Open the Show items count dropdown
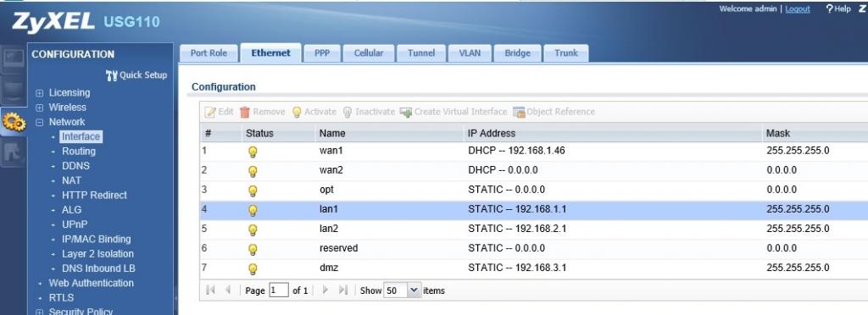Image resolution: width=868 pixels, height=315 pixels. point(414,290)
